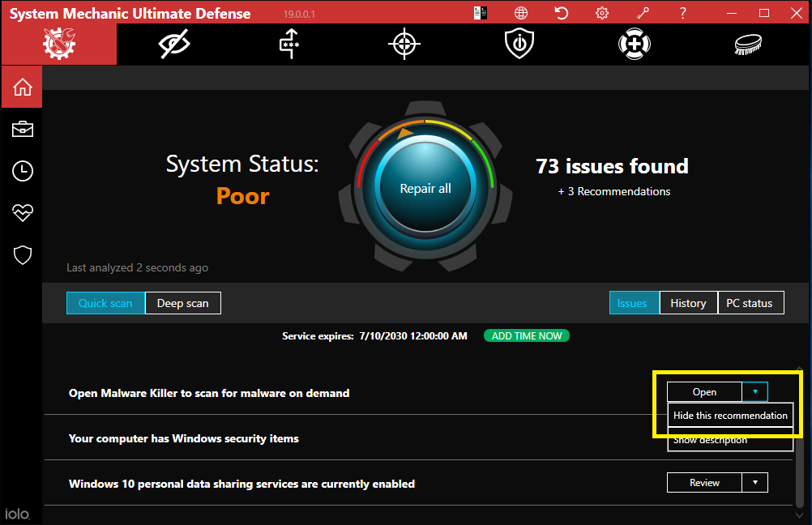
Task: Open the System Shield power-shield icon
Action: 519,44
